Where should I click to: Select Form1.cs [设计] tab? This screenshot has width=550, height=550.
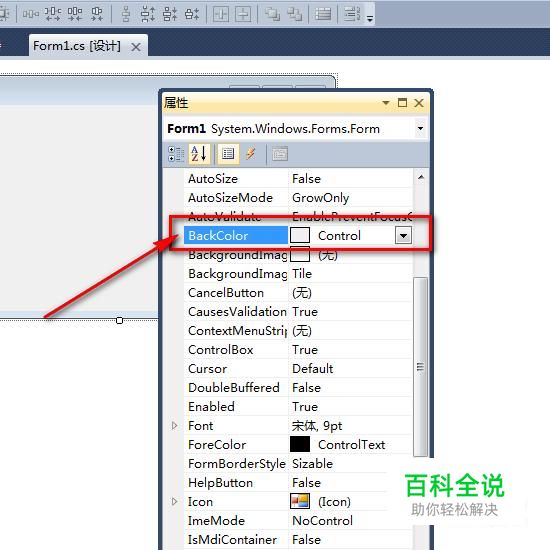point(77,46)
